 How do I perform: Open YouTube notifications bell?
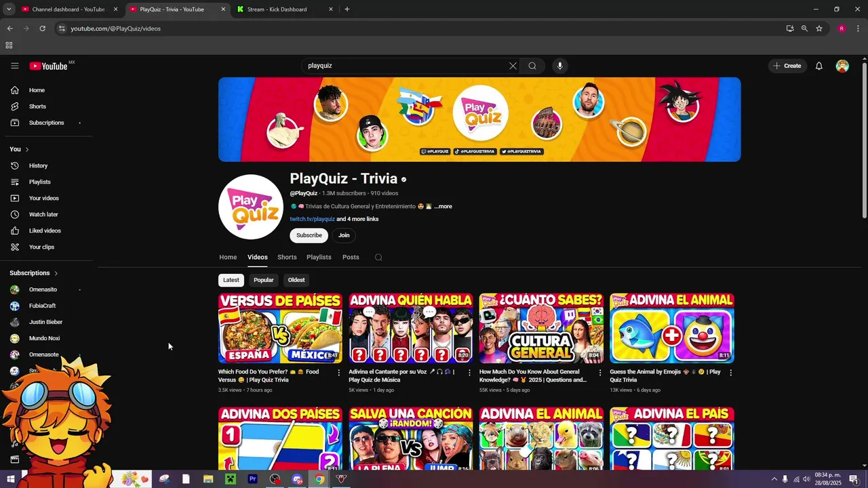819,66
